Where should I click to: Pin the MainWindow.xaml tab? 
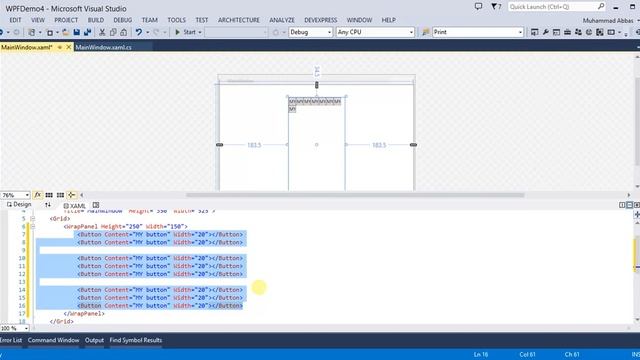(x=60, y=47)
